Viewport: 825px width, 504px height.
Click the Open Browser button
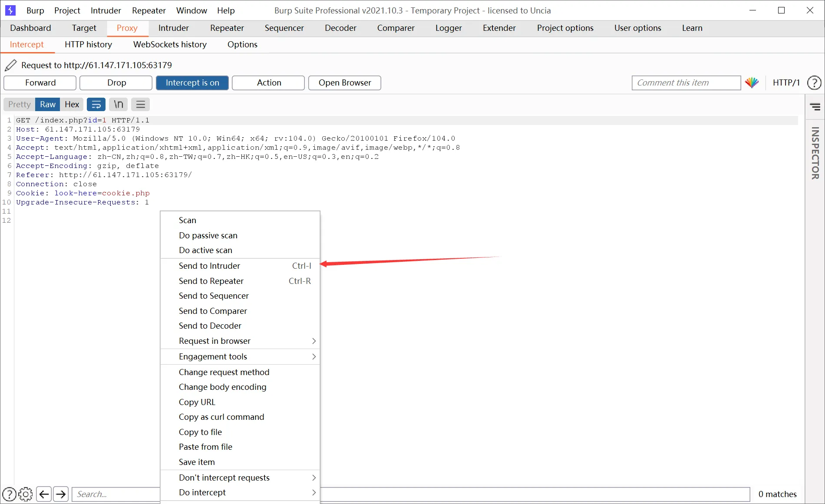(x=345, y=83)
